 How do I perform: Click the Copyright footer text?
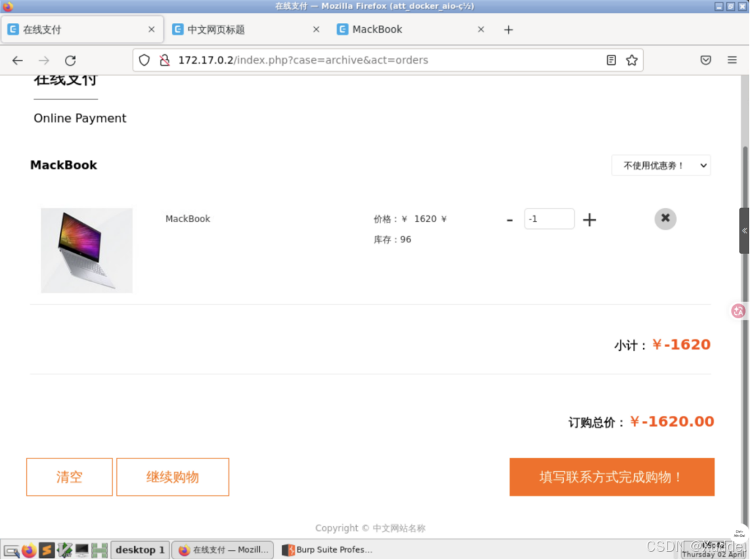(370, 528)
